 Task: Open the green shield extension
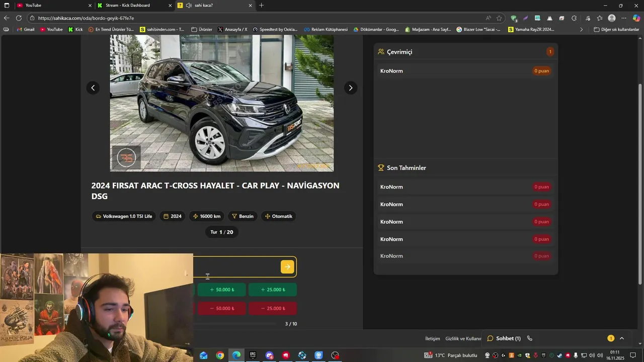(x=514, y=18)
